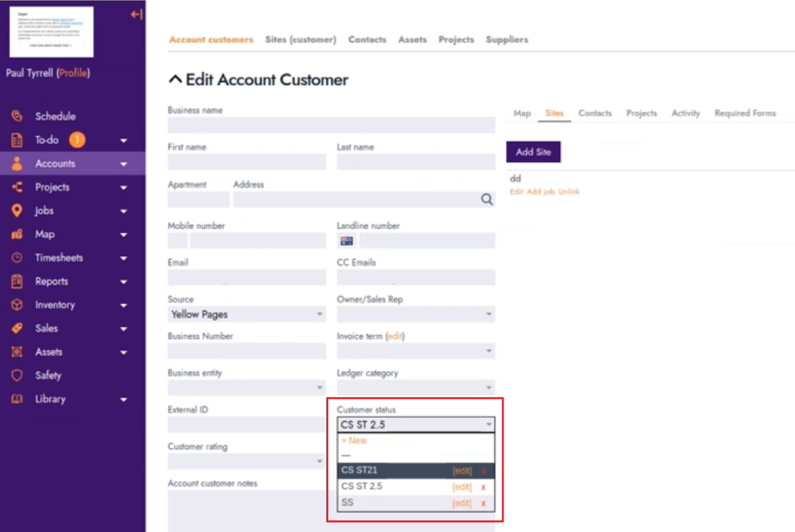795x532 pixels.
Task: Expand the Owner/Sales Rep dropdown
Action: [416, 314]
